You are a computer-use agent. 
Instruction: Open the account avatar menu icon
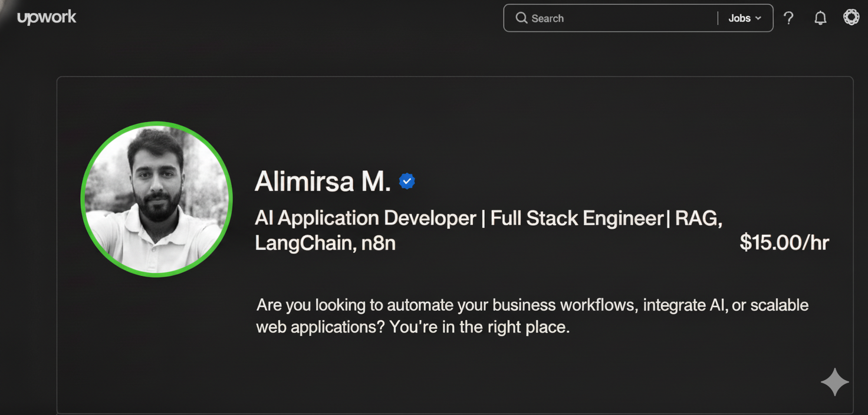[851, 17]
